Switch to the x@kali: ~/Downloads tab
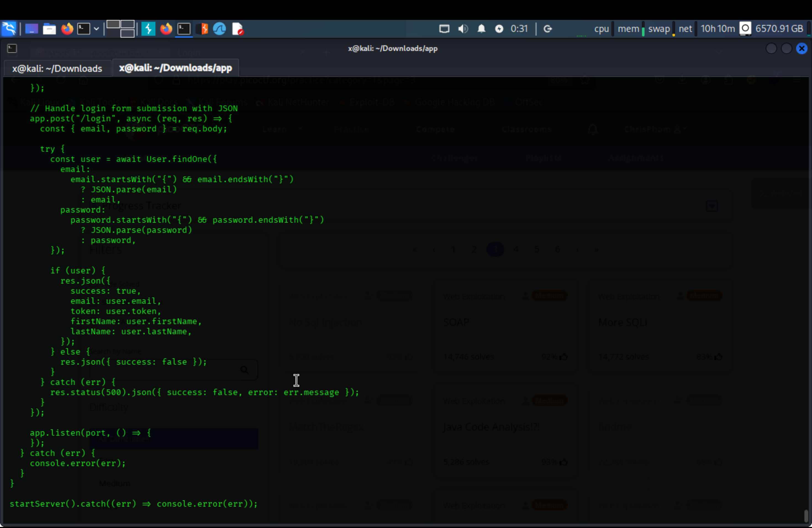Screen dimensions: 812x528 pos(57,68)
